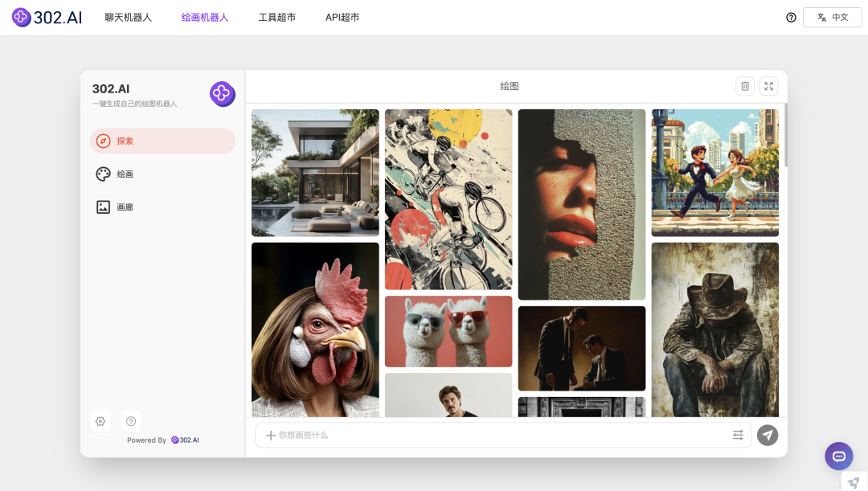Screen dimensions: 868x491
Task: Click the gallery vertical scrollbar
Action: click(785, 135)
